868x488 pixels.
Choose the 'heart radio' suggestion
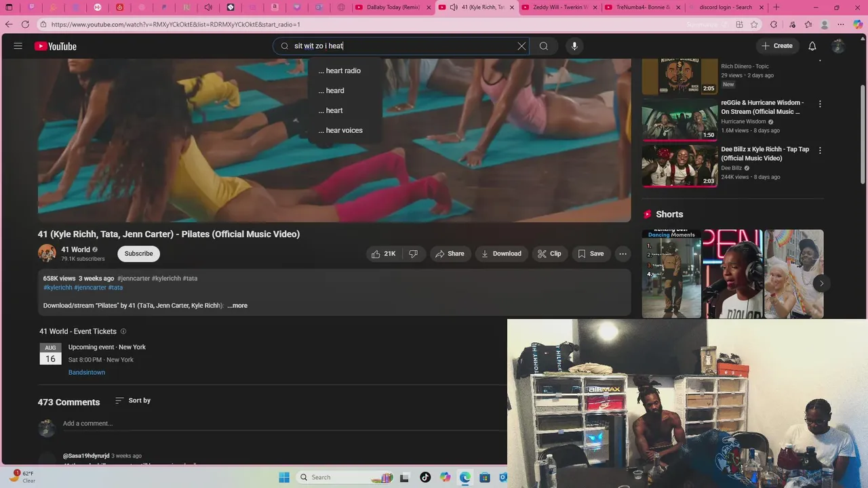point(344,70)
